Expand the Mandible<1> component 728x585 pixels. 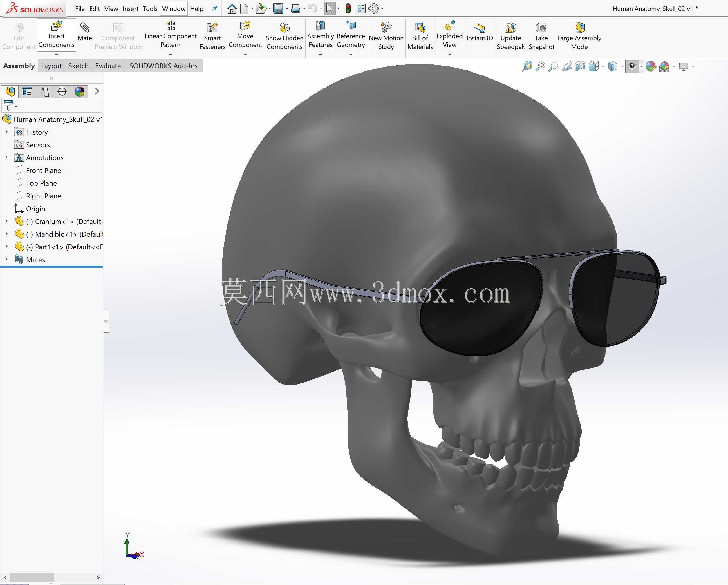(6, 234)
